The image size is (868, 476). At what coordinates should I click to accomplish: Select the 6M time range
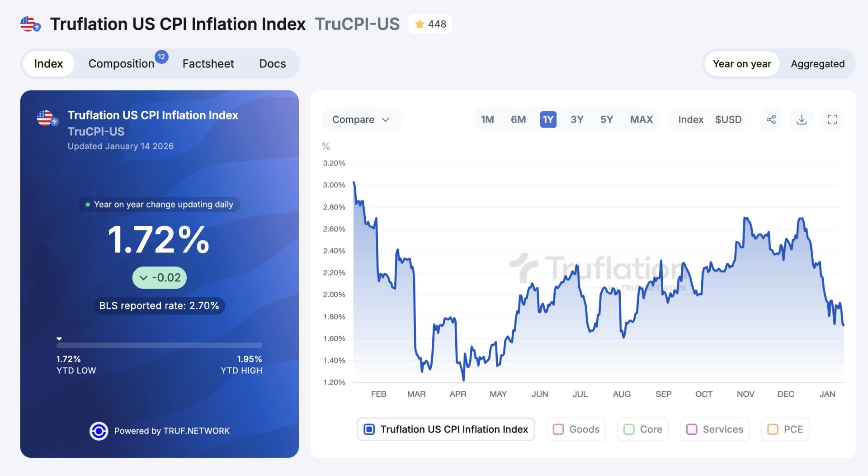click(x=518, y=119)
